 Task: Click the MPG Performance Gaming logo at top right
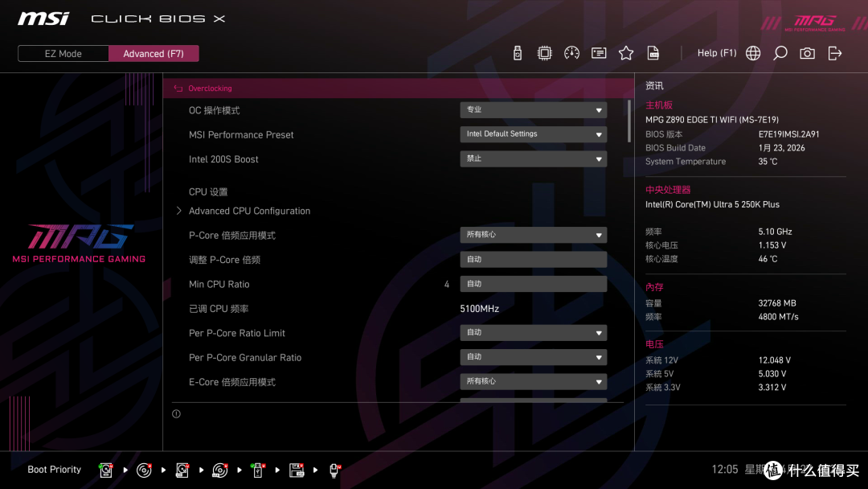point(814,23)
